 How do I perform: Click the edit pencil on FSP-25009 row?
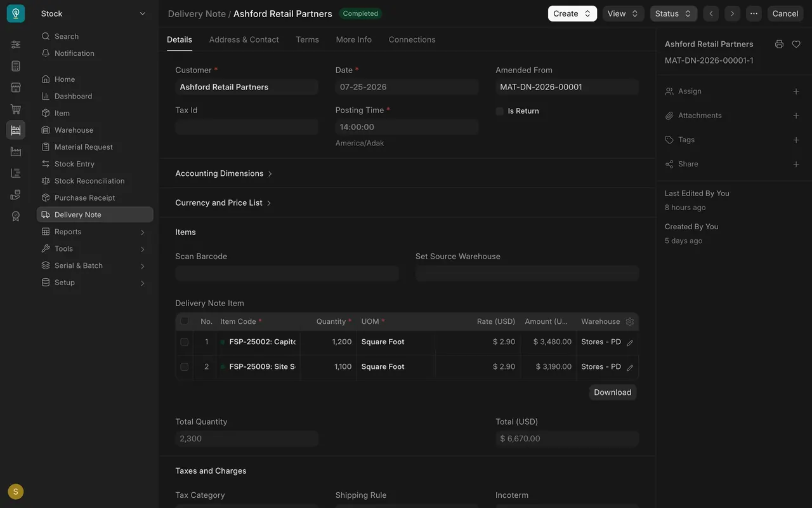pyautogui.click(x=630, y=368)
